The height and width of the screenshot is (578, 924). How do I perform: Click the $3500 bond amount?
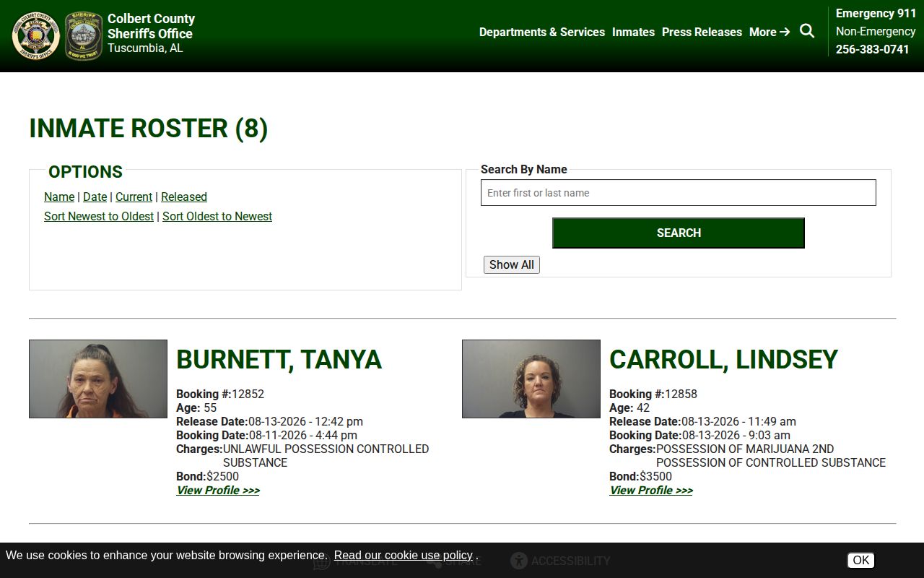coord(655,476)
